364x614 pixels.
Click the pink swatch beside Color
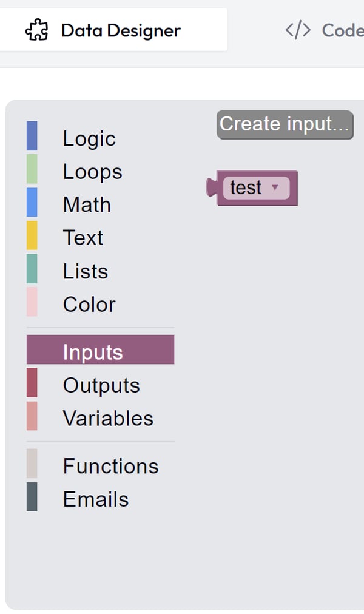(32, 302)
